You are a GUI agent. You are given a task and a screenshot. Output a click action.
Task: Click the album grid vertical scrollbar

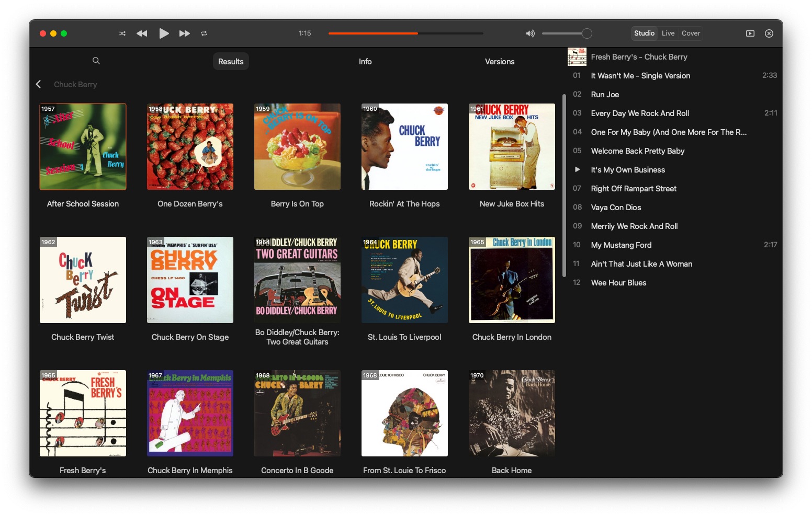pyautogui.click(x=564, y=186)
